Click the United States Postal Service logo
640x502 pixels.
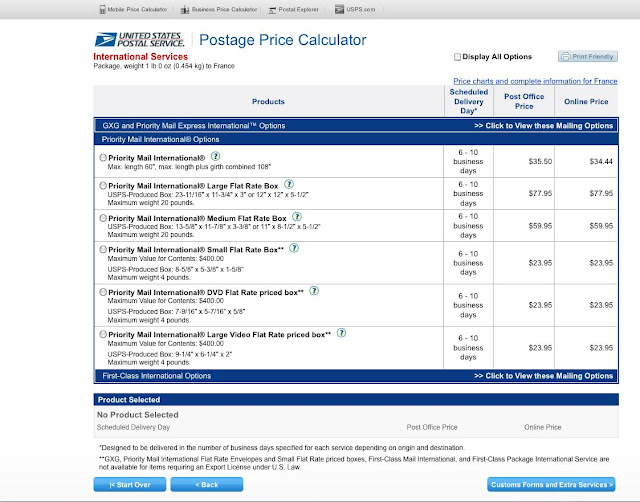pos(139,40)
